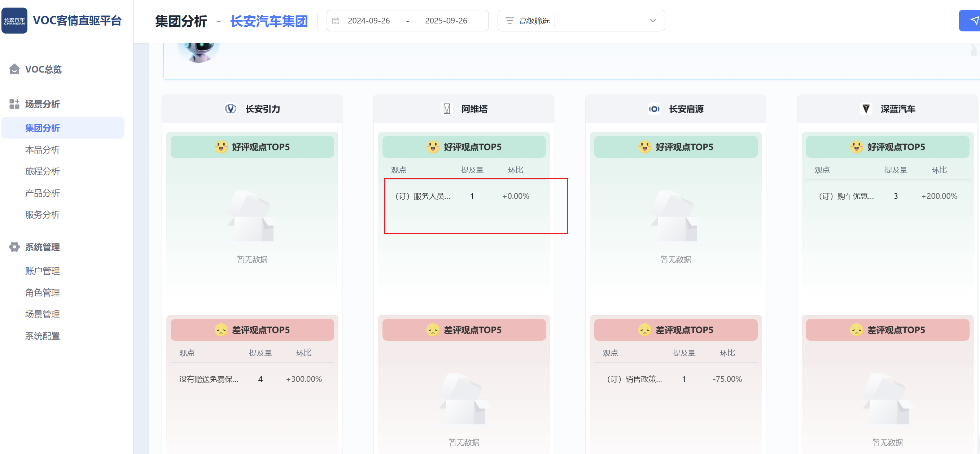Click the end date 2025-09-26 field

446,21
